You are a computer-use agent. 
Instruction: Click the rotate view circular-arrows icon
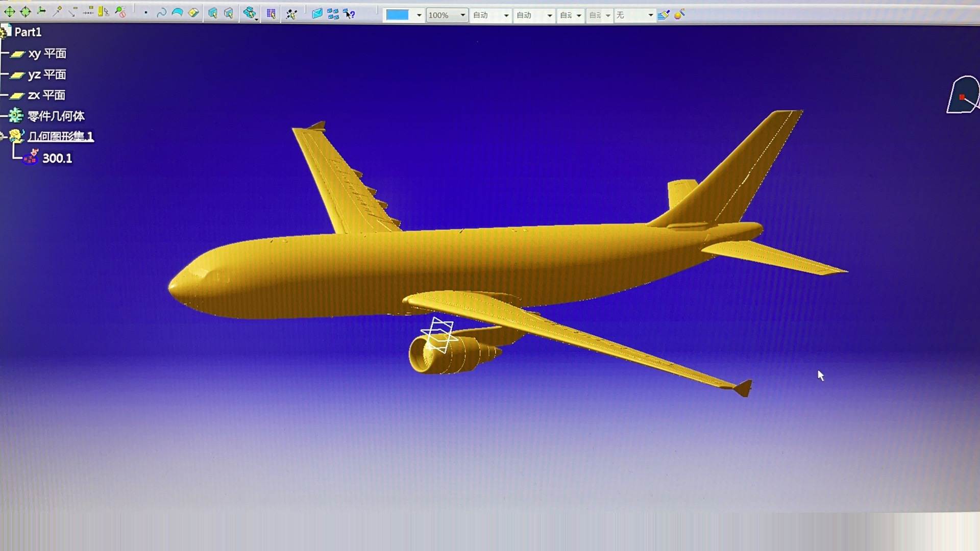pos(26,12)
